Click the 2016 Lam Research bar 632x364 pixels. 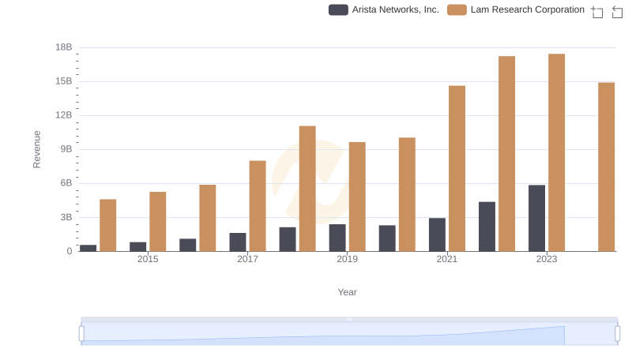pyautogui.click(x=208, y=218)
